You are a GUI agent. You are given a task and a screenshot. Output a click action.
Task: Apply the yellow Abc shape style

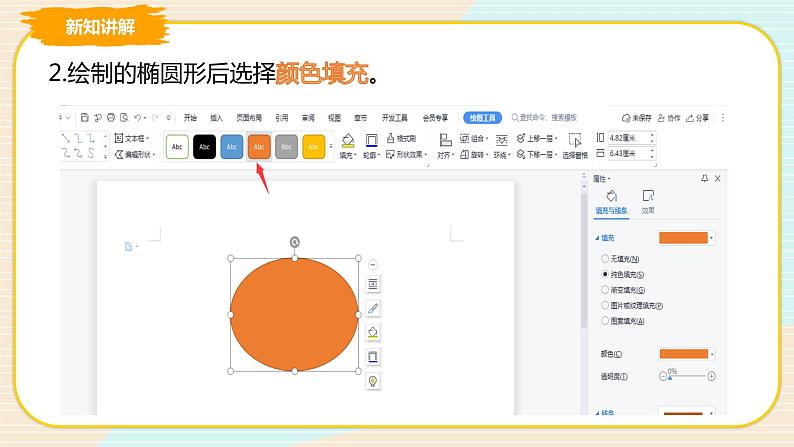(x=314, y=147)
